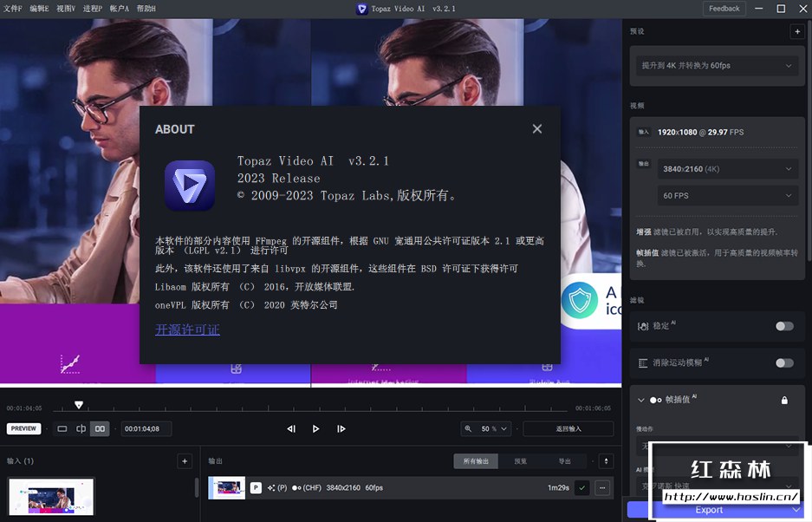The image size is (812, 522).
Task: Select the output row preview thumbnail
Action: pos(227,488)
